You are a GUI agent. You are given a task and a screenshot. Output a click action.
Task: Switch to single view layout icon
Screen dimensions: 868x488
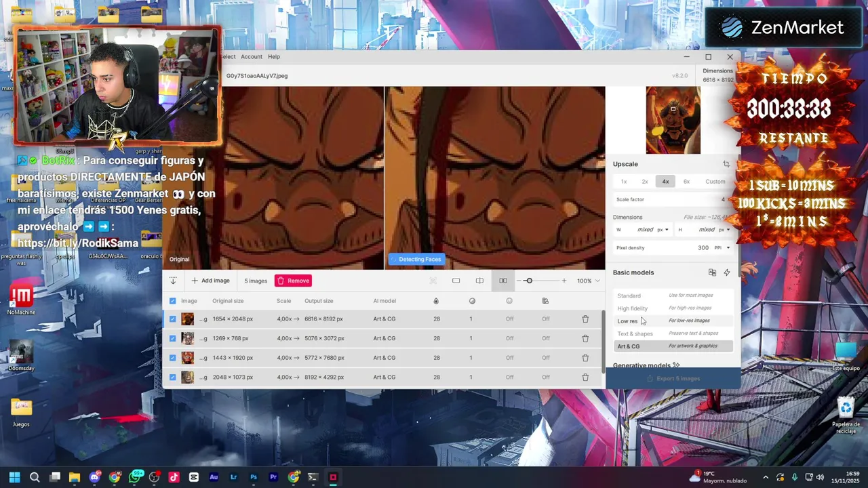(456, 281)
